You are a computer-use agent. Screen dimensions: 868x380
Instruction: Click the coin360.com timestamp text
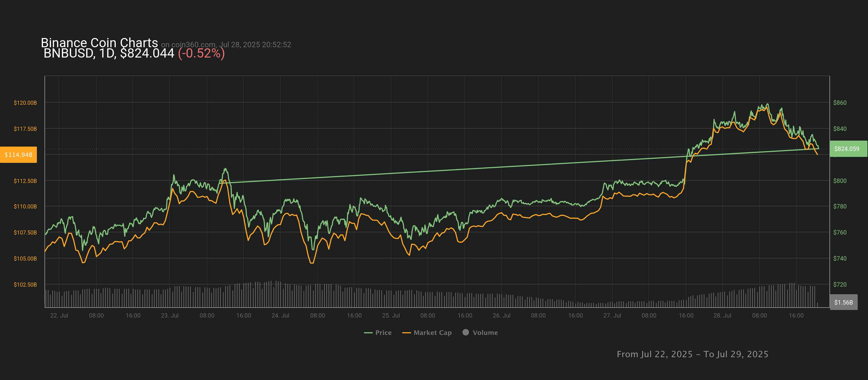click(x=226, y=45)
